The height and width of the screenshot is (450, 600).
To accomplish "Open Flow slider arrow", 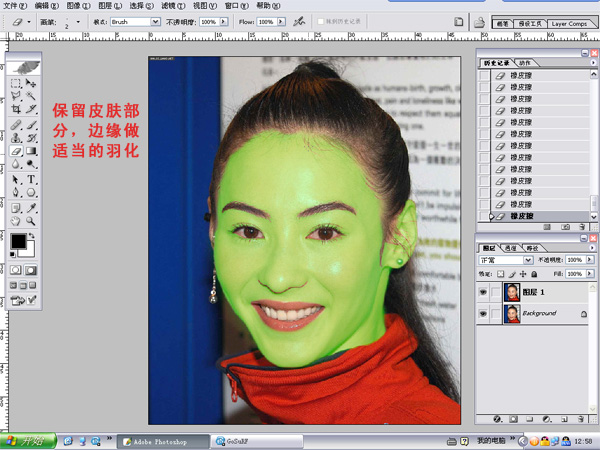I will [281, 22].
